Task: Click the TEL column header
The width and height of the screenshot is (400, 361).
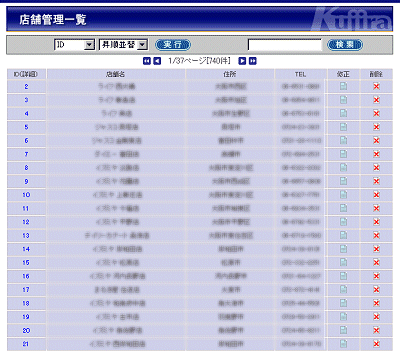Action: (300, 74)
